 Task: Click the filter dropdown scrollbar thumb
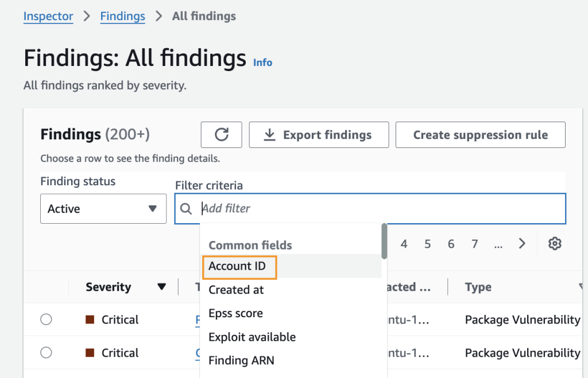coord(384,241)
